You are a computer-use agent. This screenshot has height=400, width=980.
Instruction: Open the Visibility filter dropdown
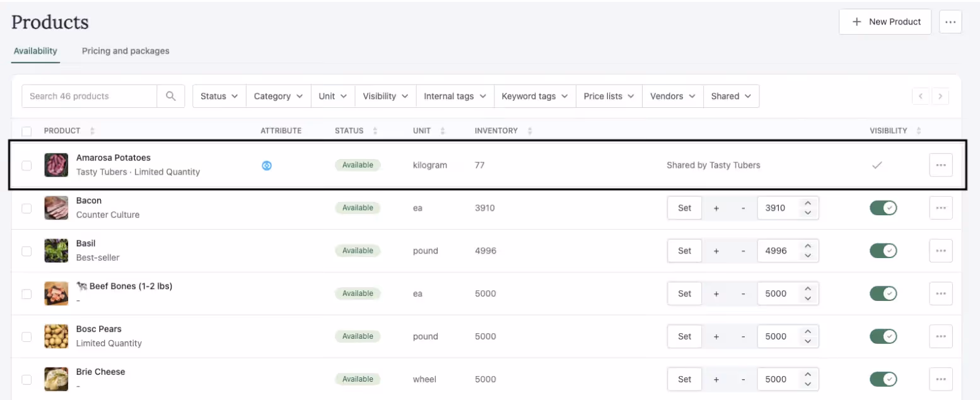(x=385, y=96)
